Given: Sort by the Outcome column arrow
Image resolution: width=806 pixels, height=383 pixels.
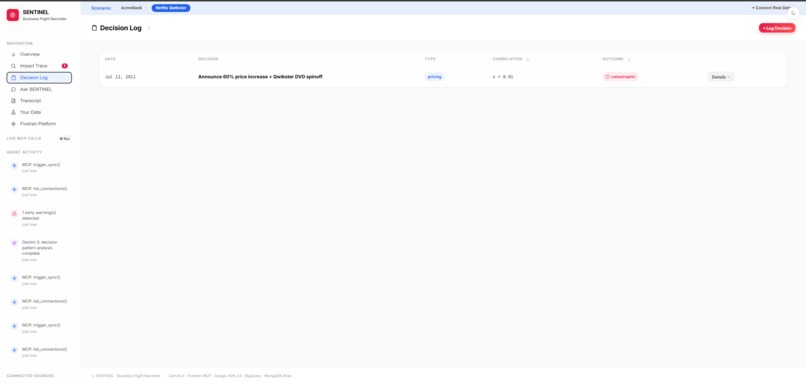Looking at the screenshot, I should [629, 59].
